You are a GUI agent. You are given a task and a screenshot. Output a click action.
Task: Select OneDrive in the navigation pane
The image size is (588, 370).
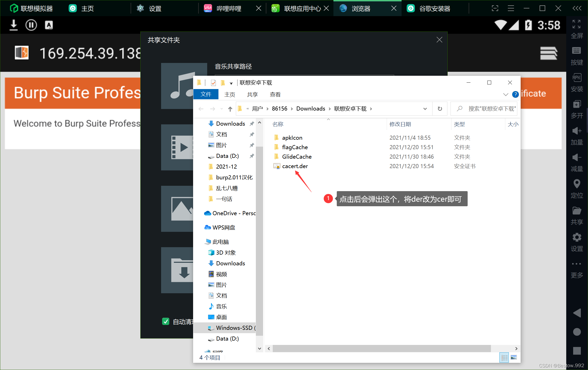click(230, 213)
